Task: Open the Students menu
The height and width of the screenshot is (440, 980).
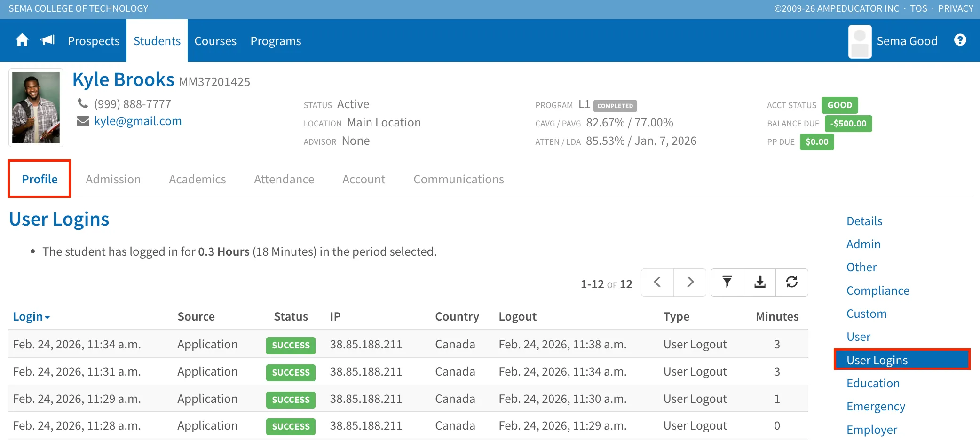Action: 157,41
